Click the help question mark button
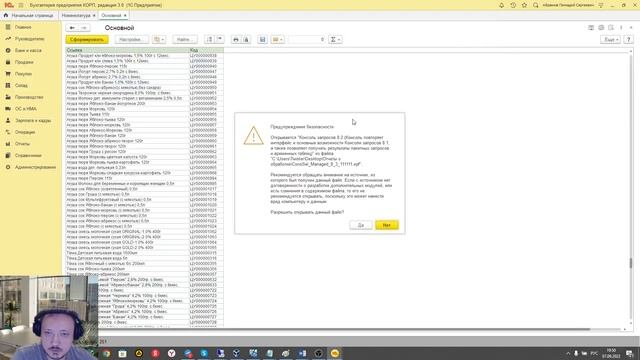The width and height of the screenshot is (640, 360). point(629,40)
